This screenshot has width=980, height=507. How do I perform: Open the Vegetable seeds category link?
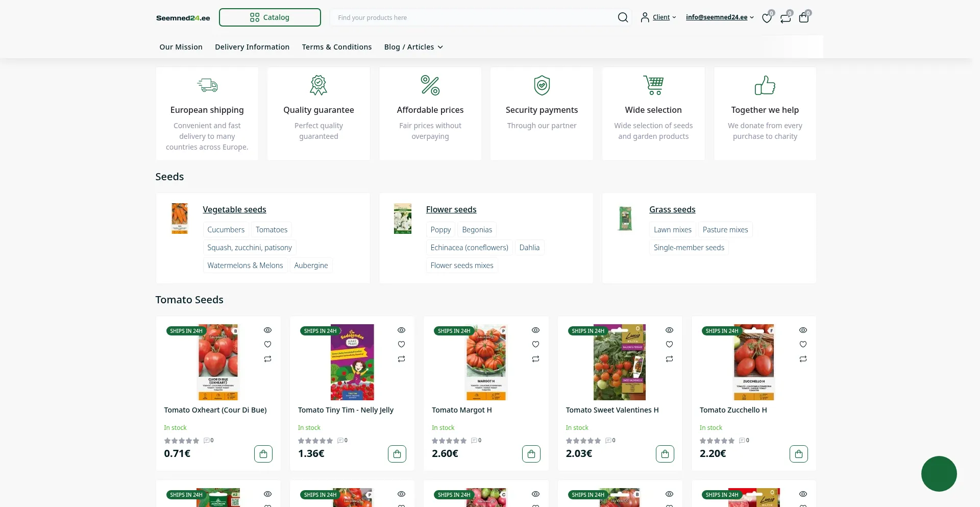tap(234, 209)
